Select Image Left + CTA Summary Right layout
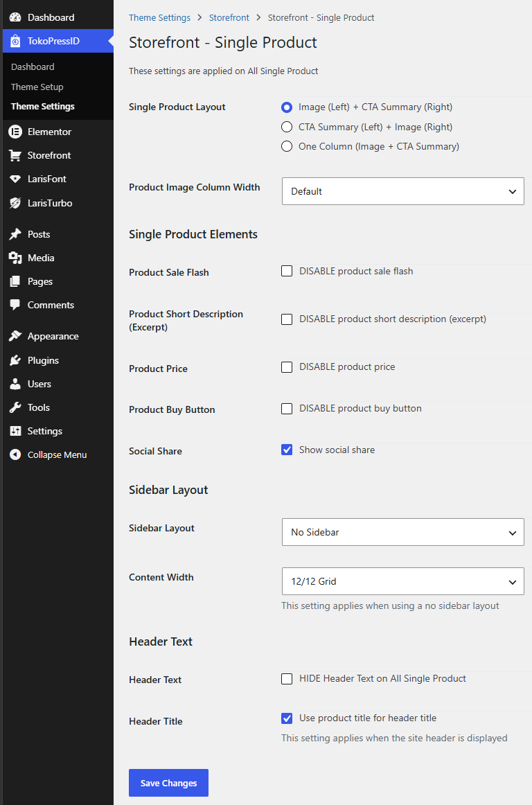This screenshot has height=805, width=532. point(287,107)
